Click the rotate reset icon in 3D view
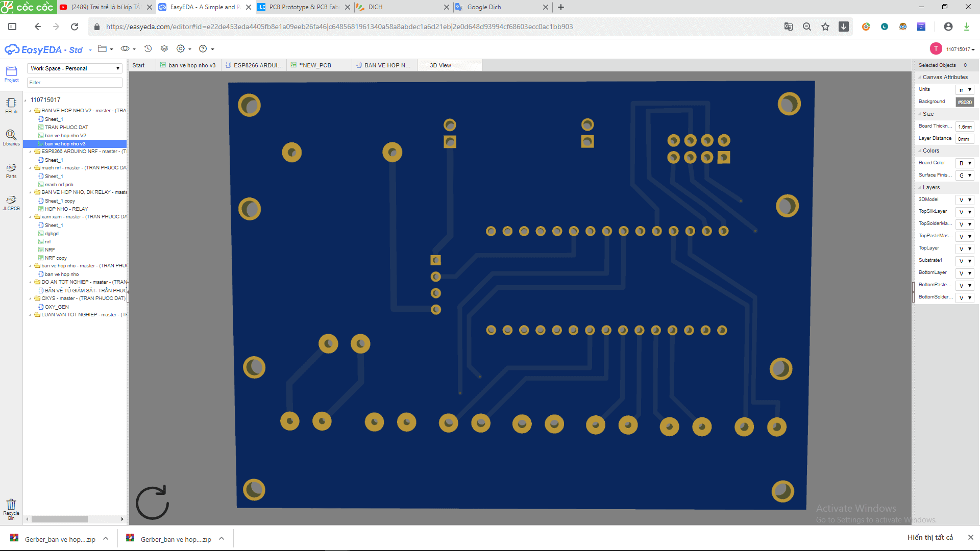Screen dimensions: 980x551 tap(152, 503)
